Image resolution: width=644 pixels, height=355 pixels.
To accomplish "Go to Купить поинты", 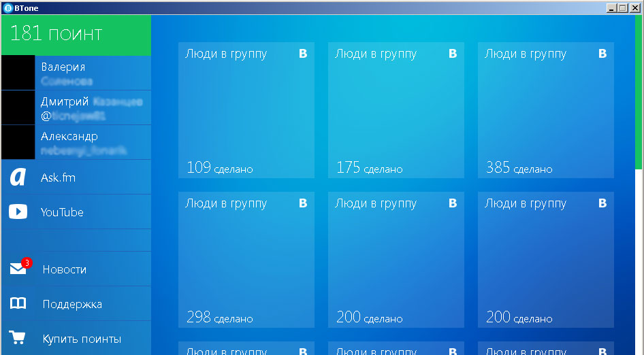I will click(76, 338).
